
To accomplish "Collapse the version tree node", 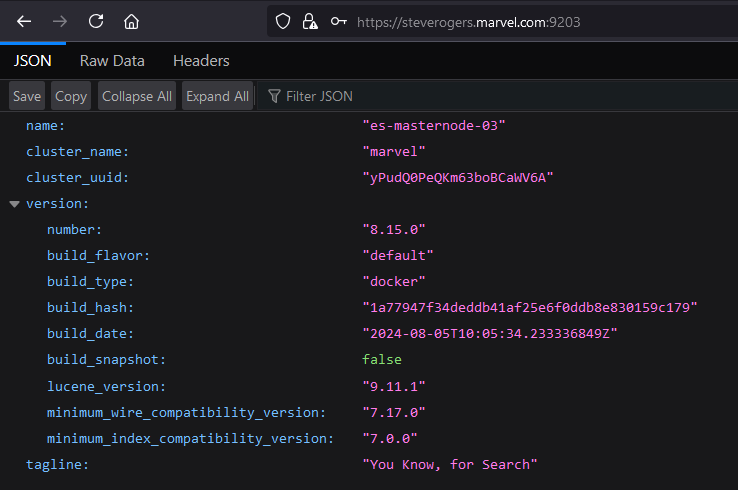I will [15, 204].
